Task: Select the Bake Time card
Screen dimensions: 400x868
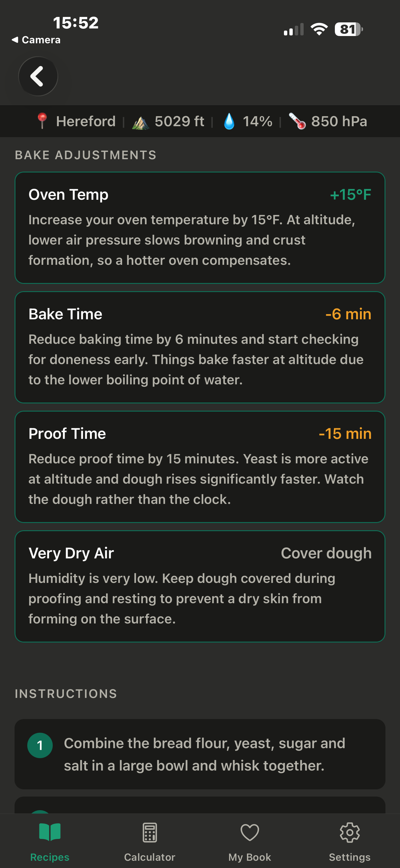Action: pyautogui.click(x=200, y=347)
